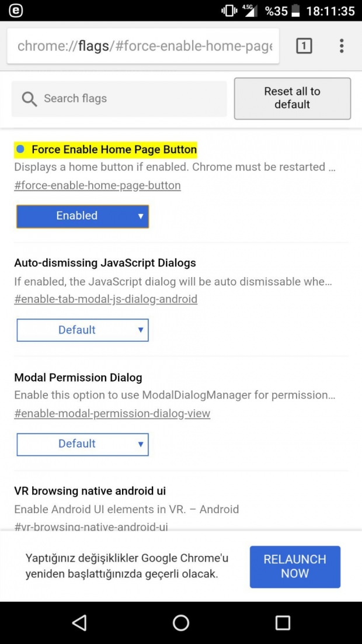Screen dimensions: 362x644
Task: Open Chrome's three-dot overflow menu
Action: click(342, 46)
